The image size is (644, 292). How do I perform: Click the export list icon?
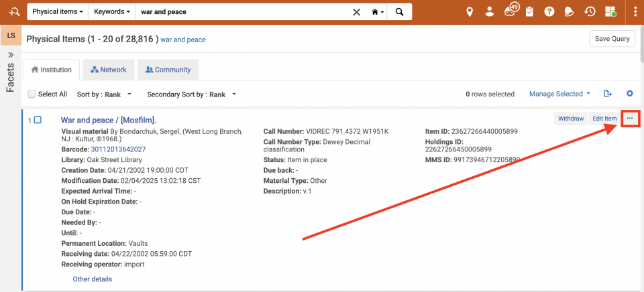(x=608, y=94)
